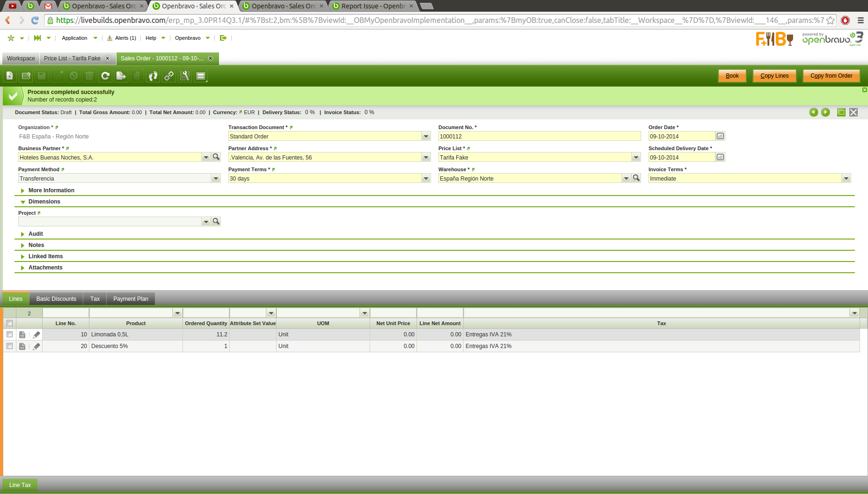
Task: Expand the More Information section
Action: click(x=51, y=190)
